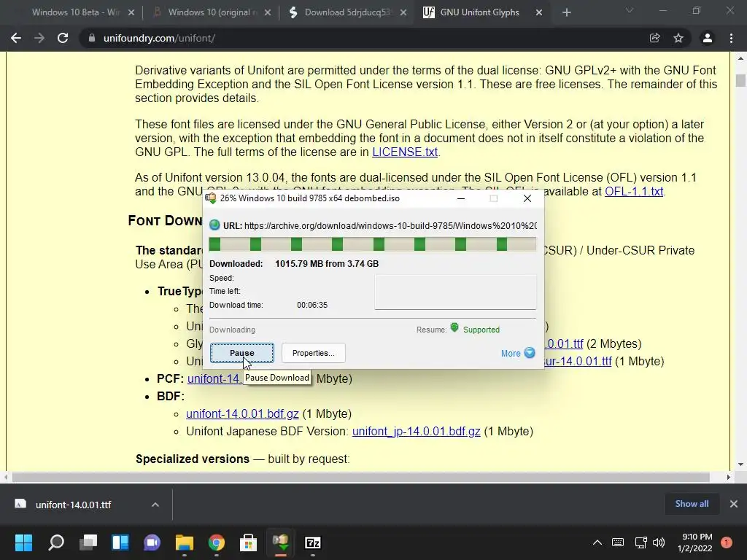Switch to the Windows 10 (original) tab
The height and width of the screenshot is (560, 747).
click(212, 12)
